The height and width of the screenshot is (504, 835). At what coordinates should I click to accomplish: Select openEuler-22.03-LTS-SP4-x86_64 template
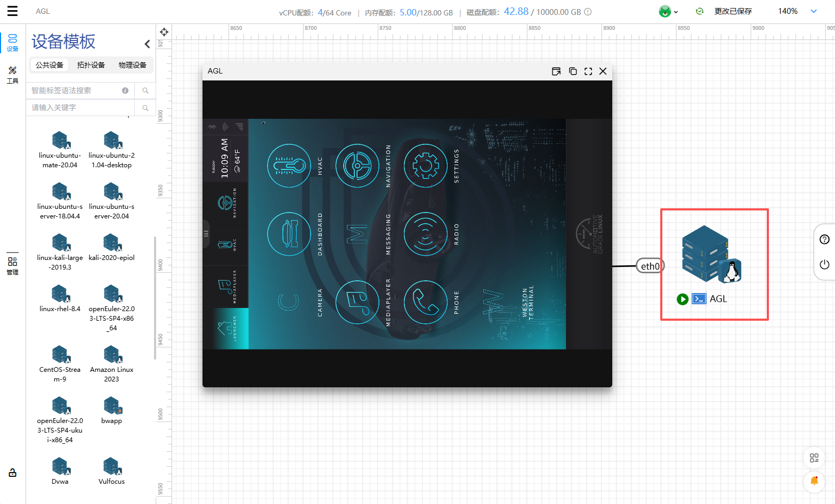(x=111, y=308)
